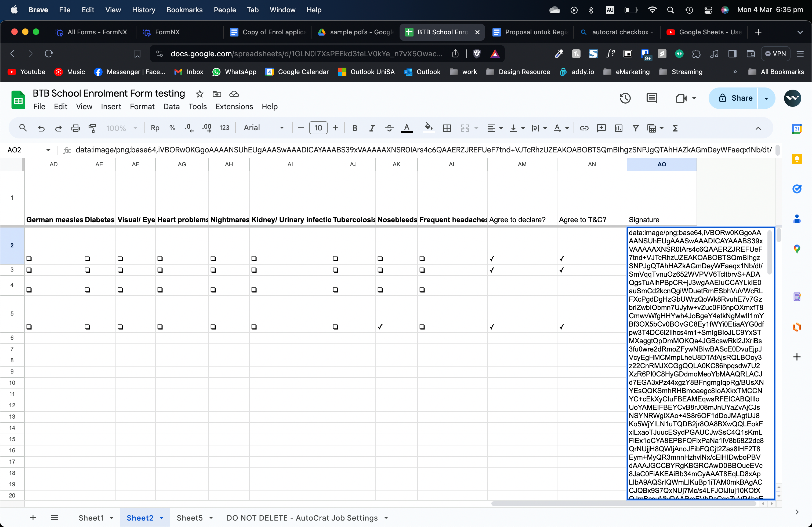Toggle Agree to declare in row 2
Screen dimensions: 812x527
[492, 259]
